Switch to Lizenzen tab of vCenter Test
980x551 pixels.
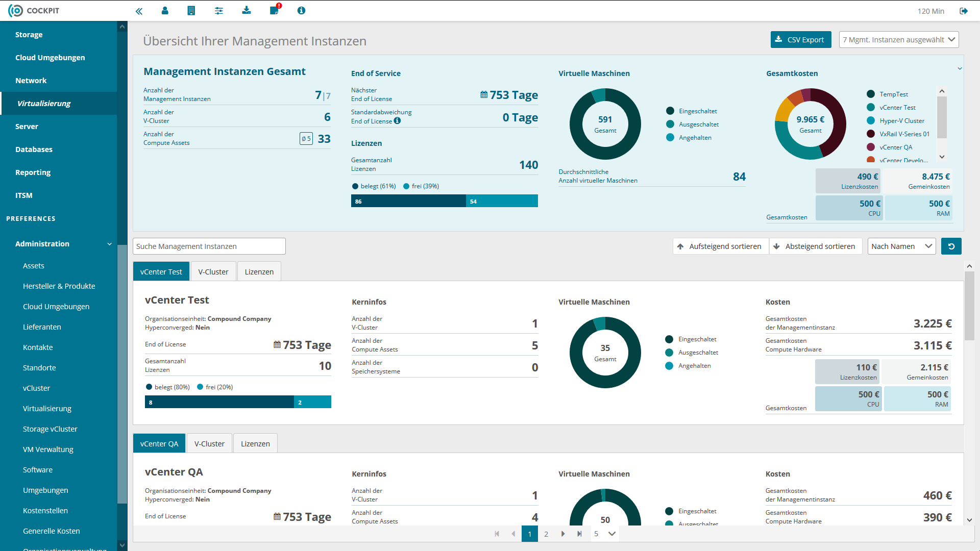[259, 271]
